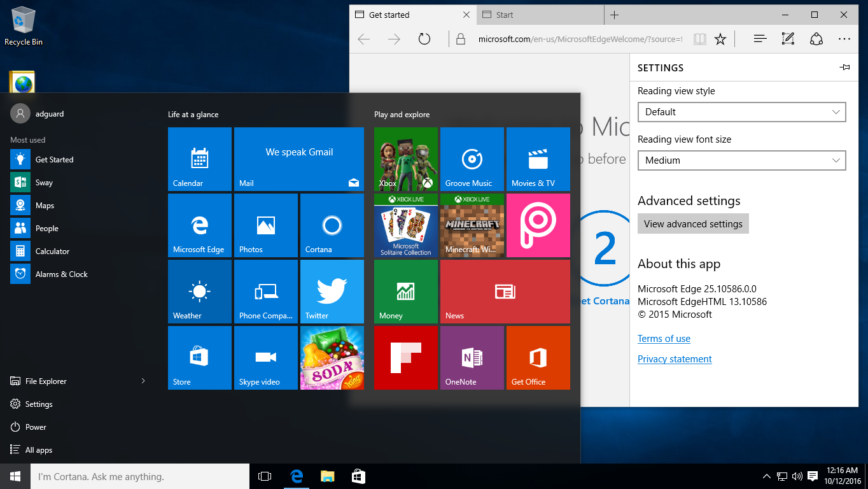Click Edge's Hub icon

[760, 39]
